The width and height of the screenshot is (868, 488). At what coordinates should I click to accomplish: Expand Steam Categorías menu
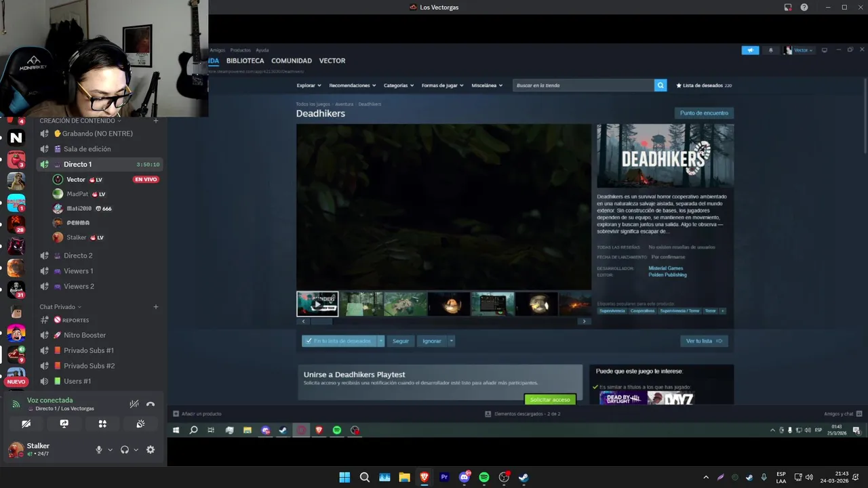click(399, 85)
